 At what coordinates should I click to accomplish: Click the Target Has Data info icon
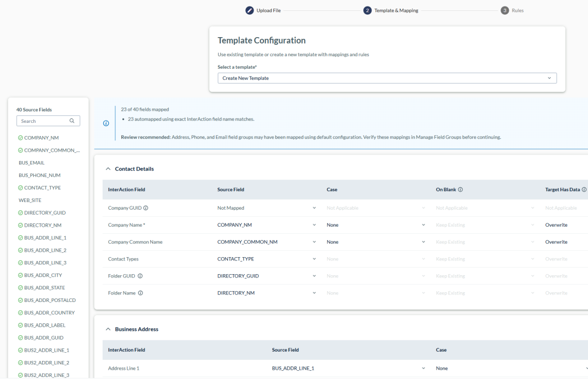tap(584, 189)
